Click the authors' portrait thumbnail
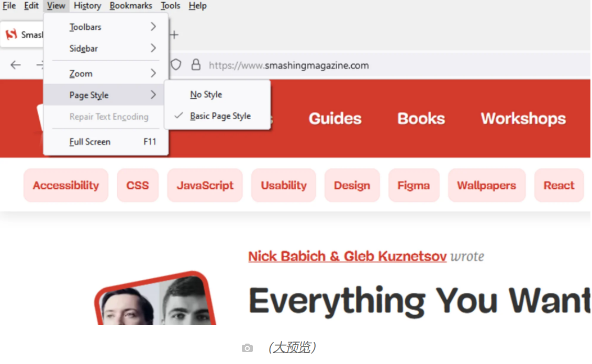Viewport: 592px width, 364px height. coord(155,298)
